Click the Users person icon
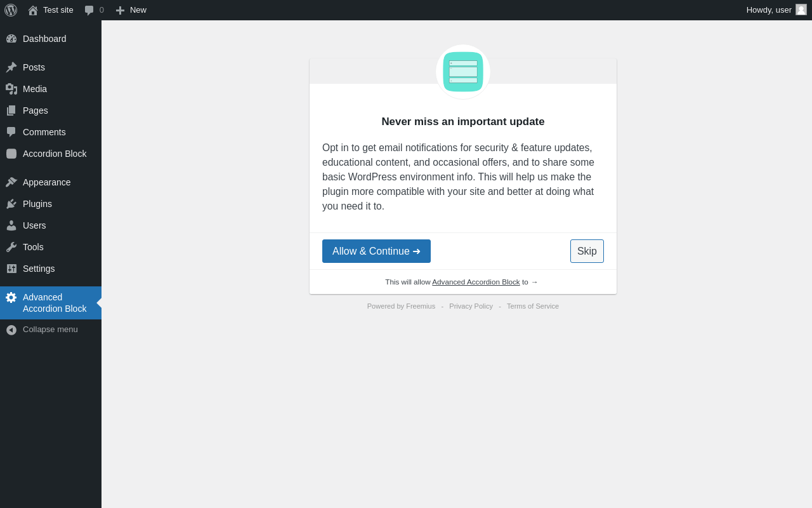812x508 pixels. [11, 225]
